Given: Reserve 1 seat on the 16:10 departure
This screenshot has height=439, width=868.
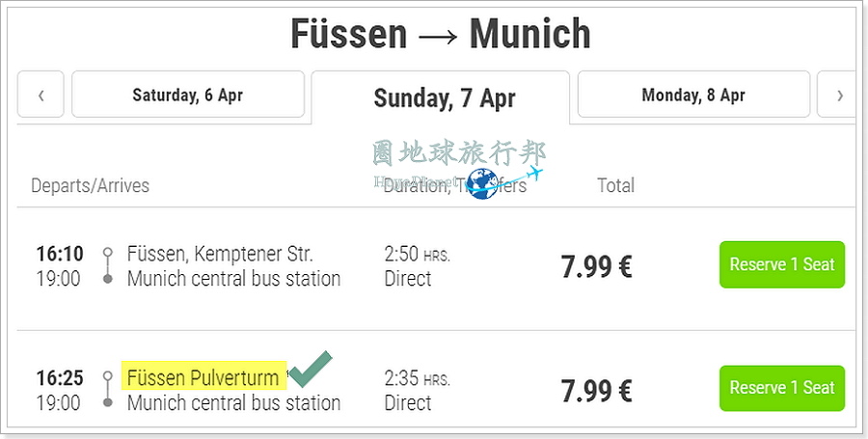Looking at the screenshot, I should (x=781, y=264).
